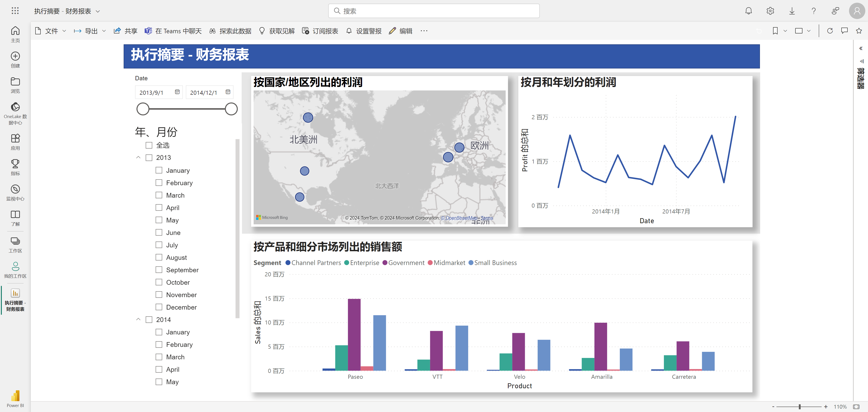Click the notifications bell icon
This screenshot has height=412, width=868.
(748, 11)
